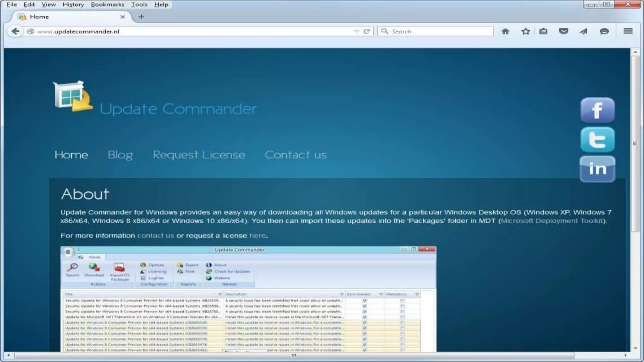The image size is (644, 362).
Task: Click the Update Commander logo image
Action: [73, 96]
